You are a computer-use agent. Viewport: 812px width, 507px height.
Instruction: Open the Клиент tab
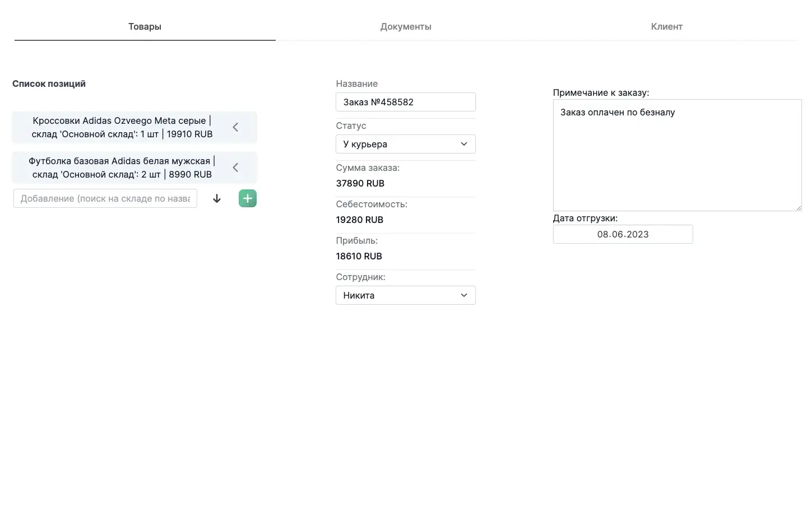[x=666, y=26]
